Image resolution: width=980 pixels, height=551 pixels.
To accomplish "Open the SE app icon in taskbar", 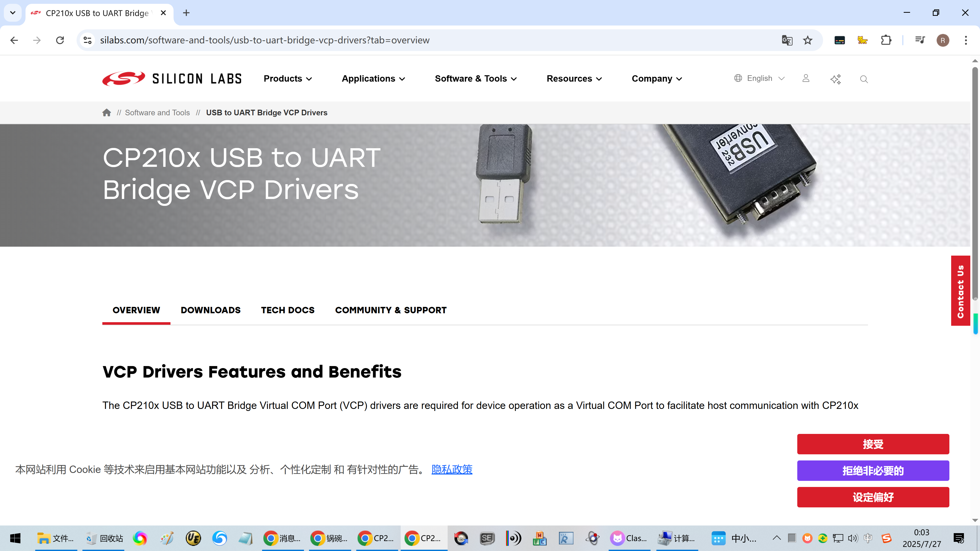I will (x=487, y=538).
